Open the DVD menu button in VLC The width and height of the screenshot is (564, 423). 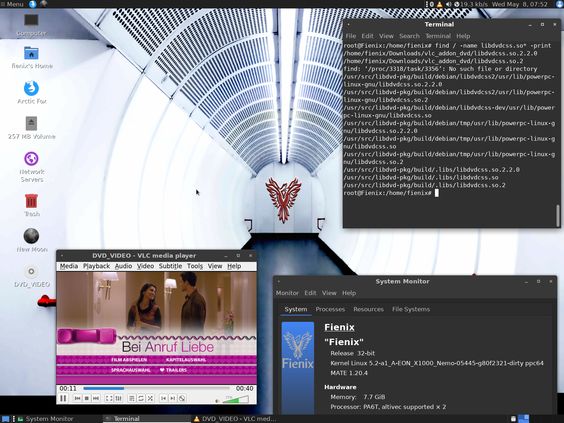coord(182,398)
